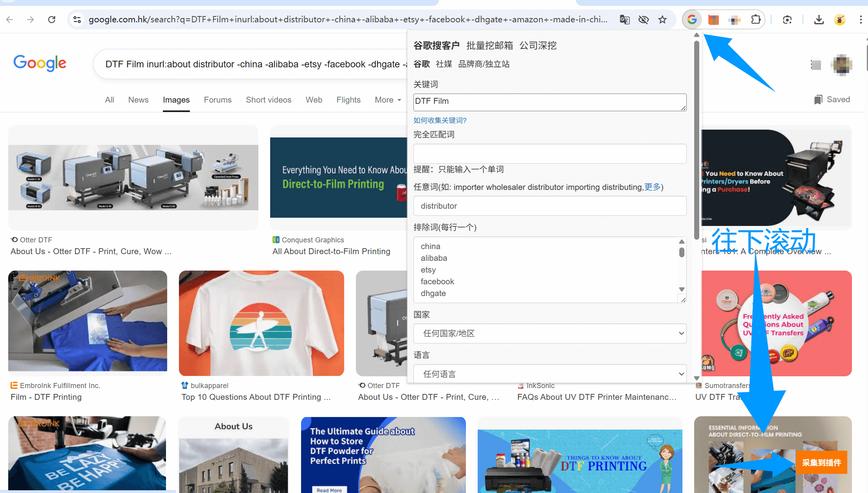Open the Flights tab
Screen dimensions: 868x493
pos(348,100)
